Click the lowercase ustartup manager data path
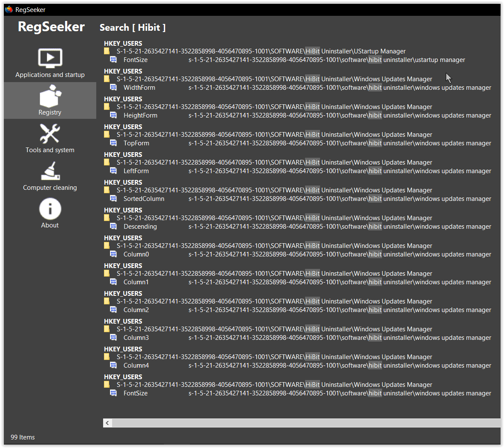Image resolution: width=504 pixels, height=448 pixels. coord(326,60)
